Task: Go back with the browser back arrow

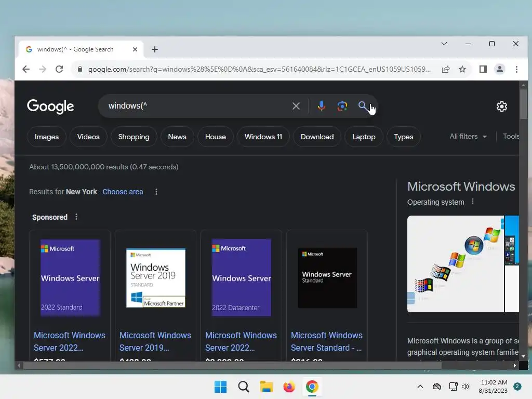Action: point(26,69)
